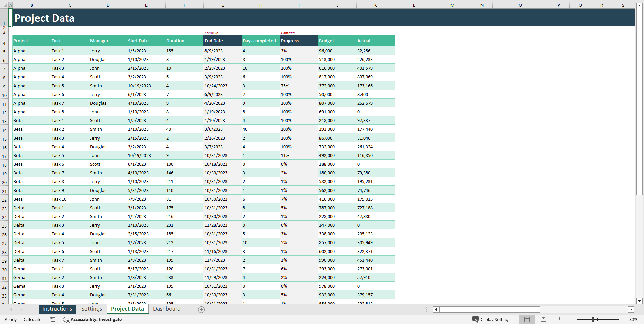Image resolution: width=644 pixels, height=324 pixels.
Task: Click the previous sheet navigation arrow
Action: pyautogui.click(x=11, y=309)
